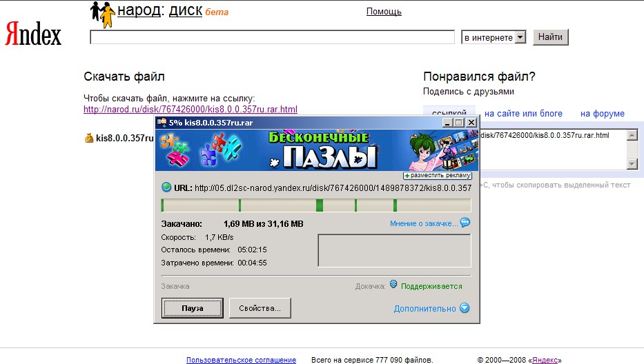Click the Дополнительно round arrow icon

(465, 307)
